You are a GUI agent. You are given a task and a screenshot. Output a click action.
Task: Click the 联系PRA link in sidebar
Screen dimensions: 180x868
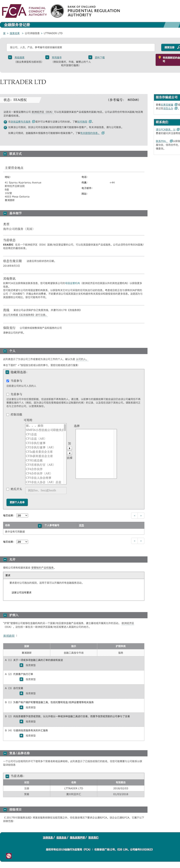[161, 141]
